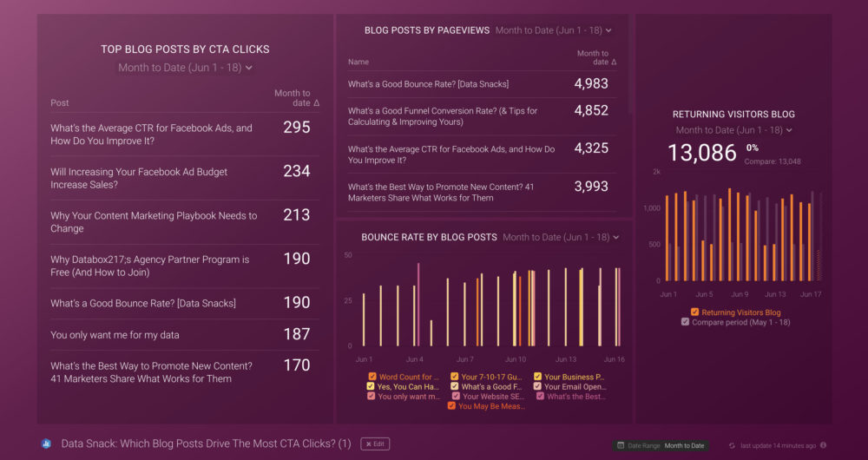Click the Databox logo icon in footer
This screenshot has height=460, width=868.
click(46, 444)
